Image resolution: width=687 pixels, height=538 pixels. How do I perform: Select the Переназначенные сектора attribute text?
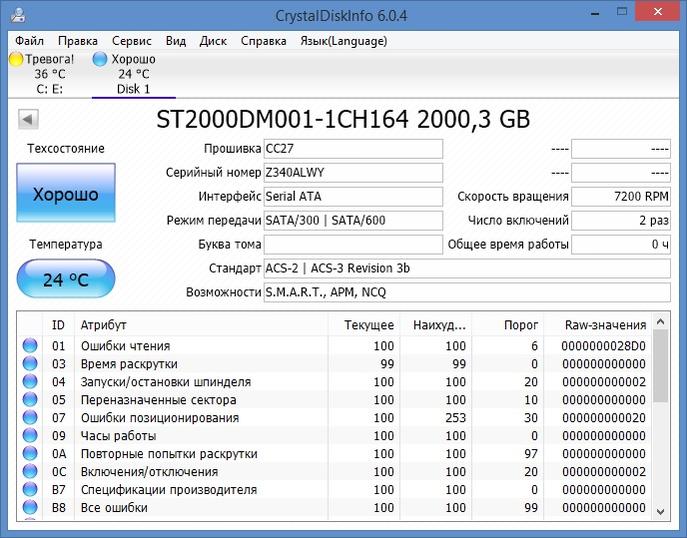(x=159, y=400)
